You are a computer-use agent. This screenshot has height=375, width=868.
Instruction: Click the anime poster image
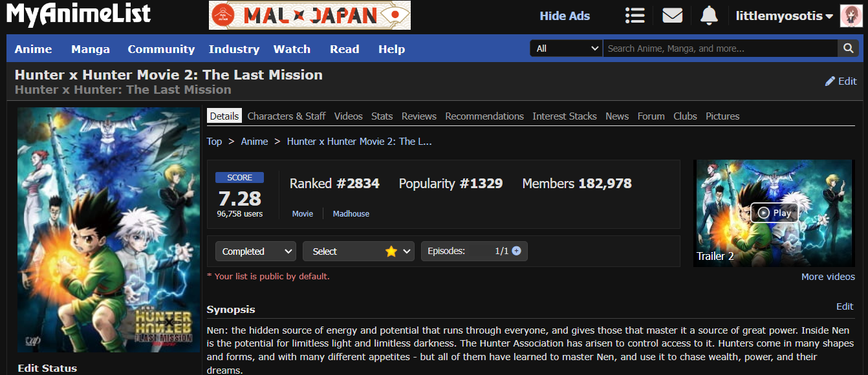coord(109,230)
